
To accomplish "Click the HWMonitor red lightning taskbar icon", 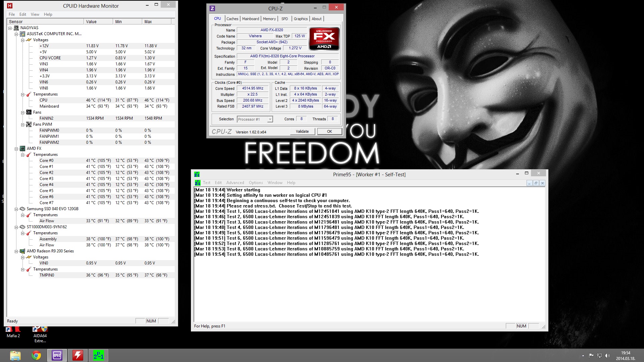I will [x=78, y=355].
